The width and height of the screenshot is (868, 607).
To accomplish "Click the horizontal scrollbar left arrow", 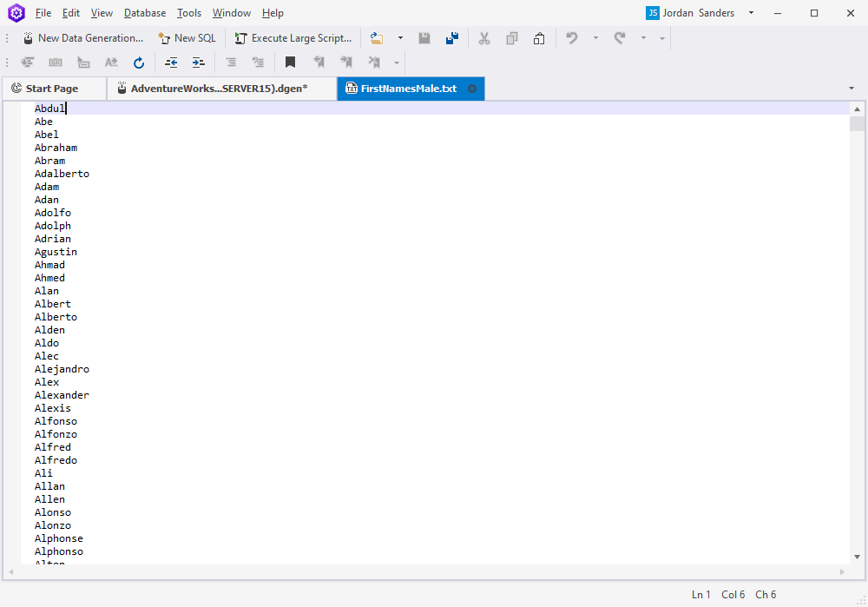I will tap(11, 571).
